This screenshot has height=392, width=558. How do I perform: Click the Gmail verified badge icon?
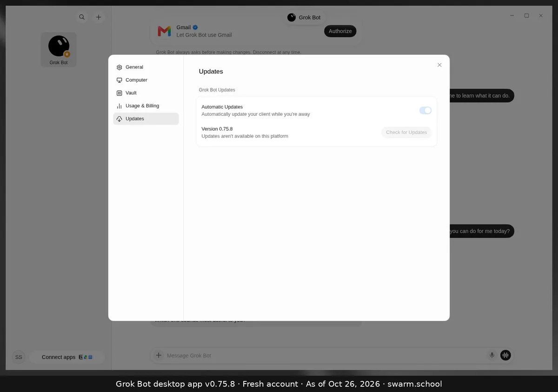196,27
